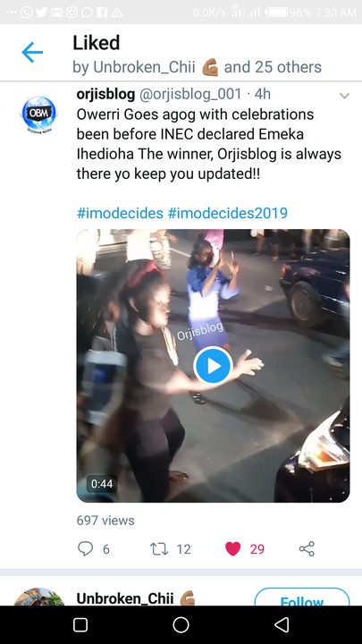Share the tweet with share icon

tap(307, 548)
